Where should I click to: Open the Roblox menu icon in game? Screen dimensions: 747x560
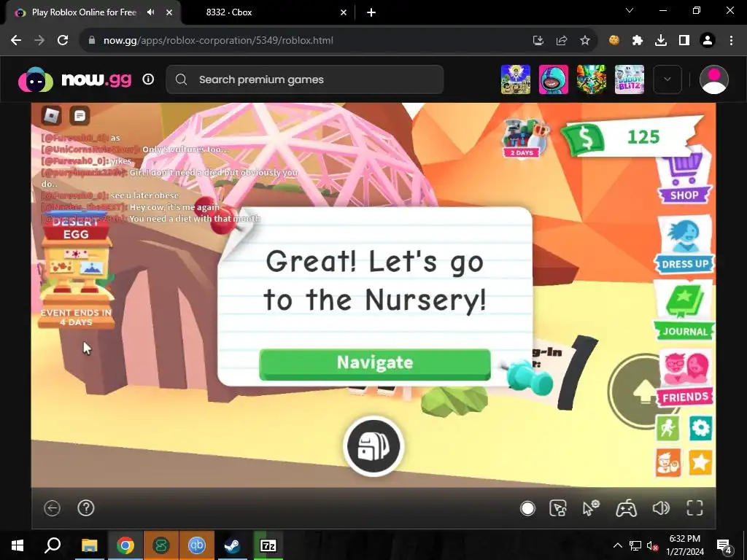51,116
